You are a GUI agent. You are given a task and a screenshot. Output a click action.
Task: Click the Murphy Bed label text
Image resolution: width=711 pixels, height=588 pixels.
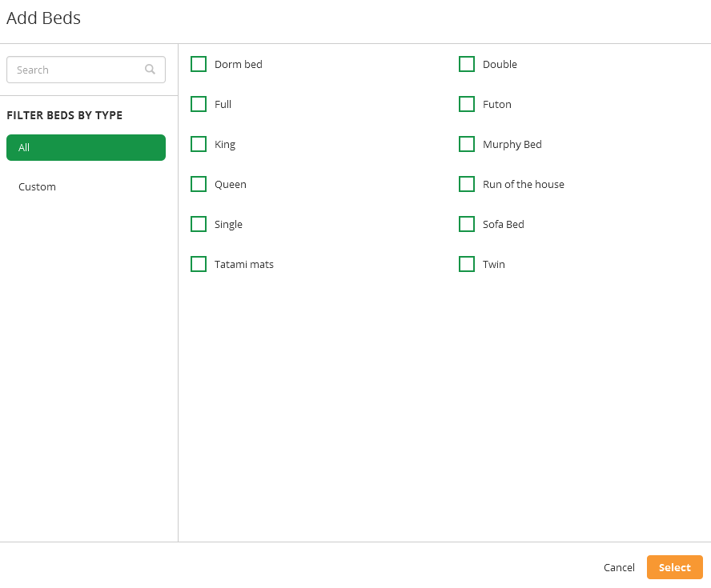pyautogui.click(x=512, y=145)
